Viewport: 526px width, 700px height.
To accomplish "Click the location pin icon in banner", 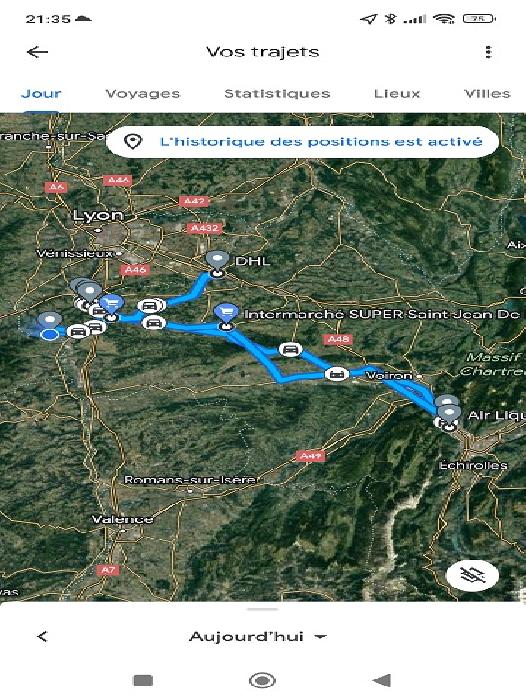I will click(x=133, y=142).
